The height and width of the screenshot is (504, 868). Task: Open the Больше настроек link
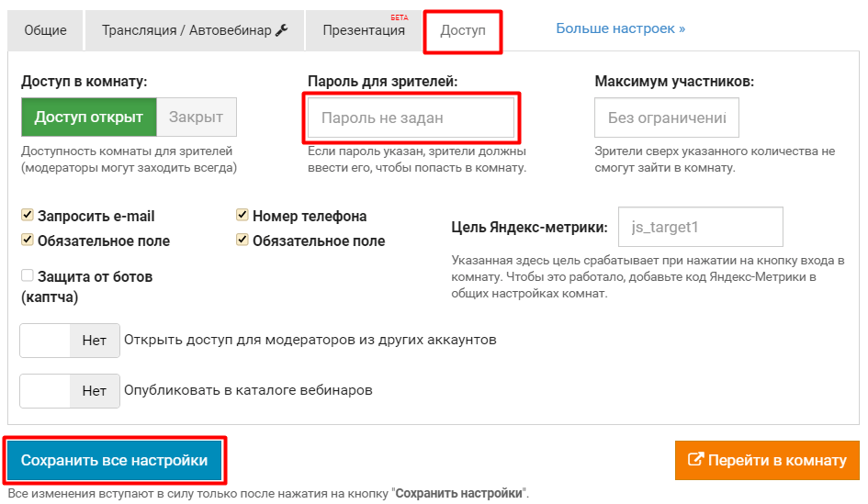click(x=620, y=28)
